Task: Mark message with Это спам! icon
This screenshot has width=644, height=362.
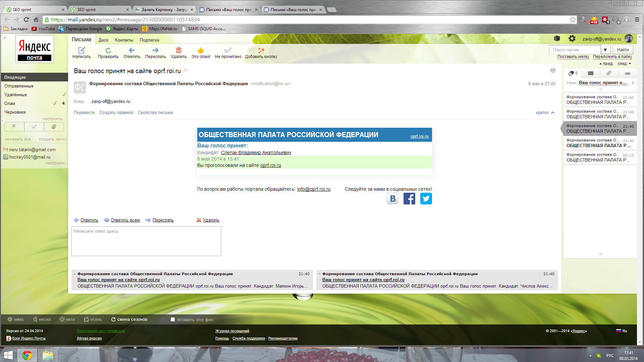Action: 201,51
